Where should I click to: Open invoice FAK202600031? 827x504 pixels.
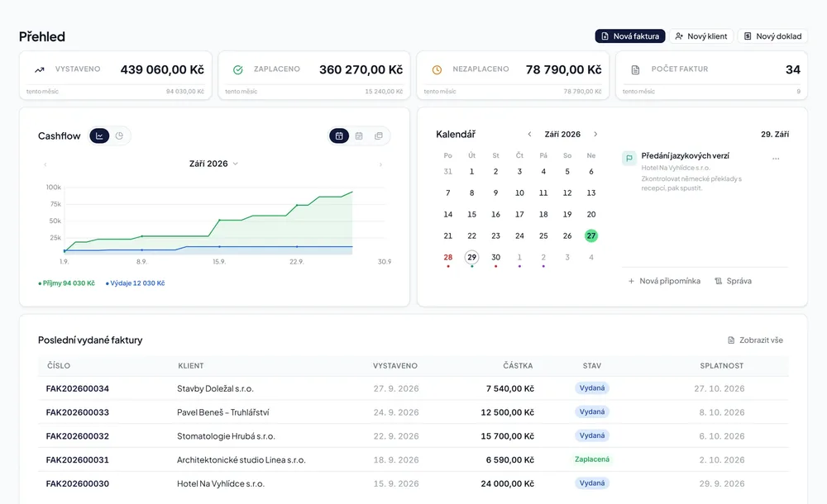[x=78, y=459]
